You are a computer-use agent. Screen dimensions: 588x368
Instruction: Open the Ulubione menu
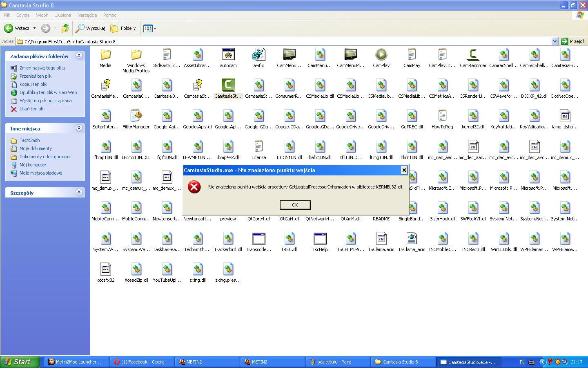click(x=63, y=15)
